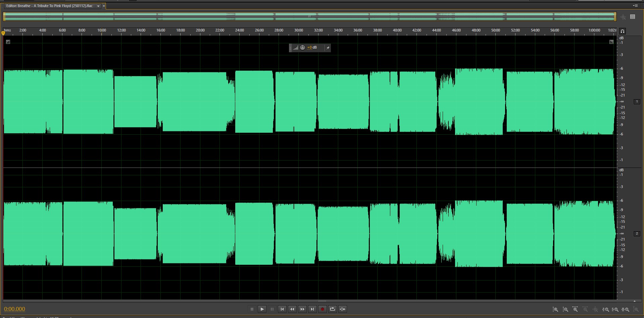The image size is (644, 318).
Task: Start recording with the red Record button
Action: pyautogui.click(x=323, y=309)
